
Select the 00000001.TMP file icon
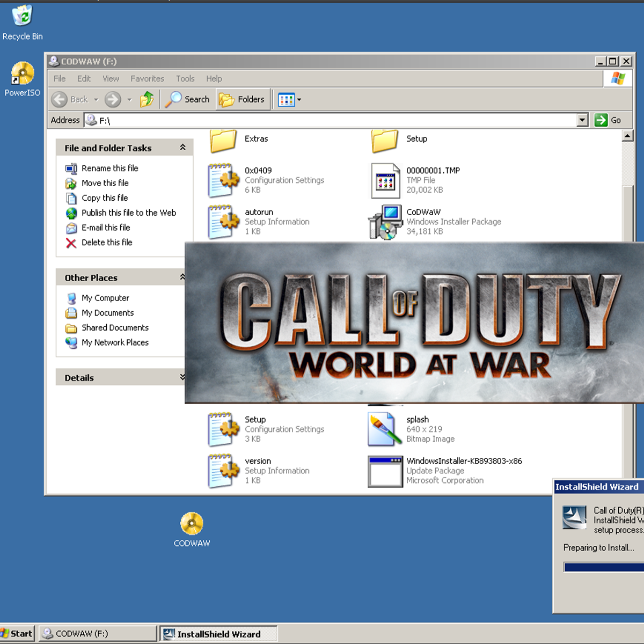385,180
